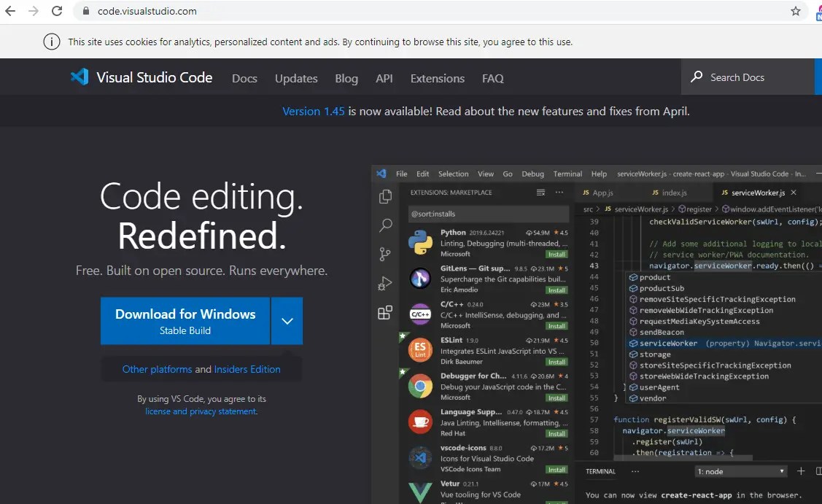Image resolution: width=822 pixels, height=504 pixels.
Task: Click the search magnifier icon beside Search Docs
Action: point(697,77)
